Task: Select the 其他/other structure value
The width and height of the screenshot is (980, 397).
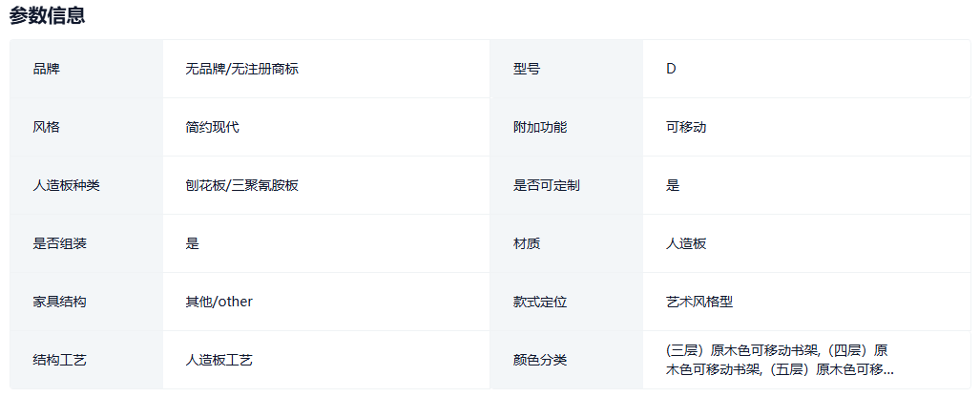Action: tap(219, 302)
